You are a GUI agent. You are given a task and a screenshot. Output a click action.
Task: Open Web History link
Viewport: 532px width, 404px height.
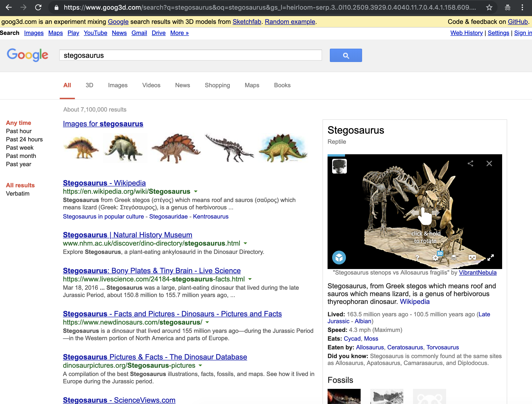click(467, 33)
